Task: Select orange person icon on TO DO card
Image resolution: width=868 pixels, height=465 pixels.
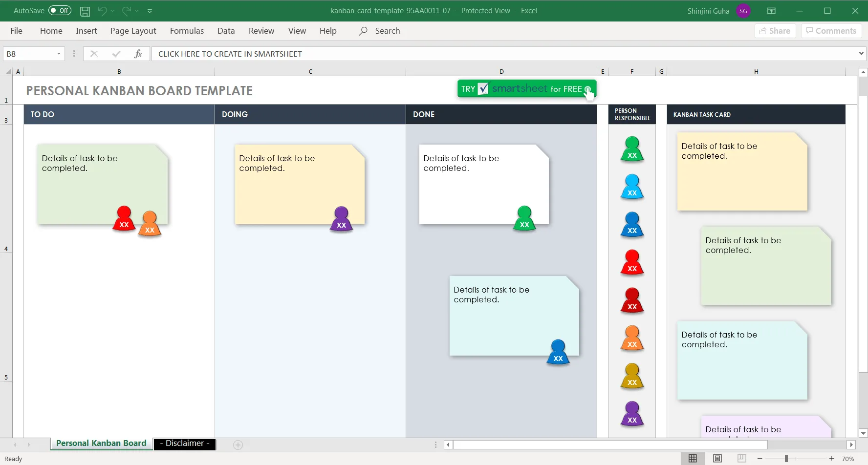Action: click(x=150, y=224)
